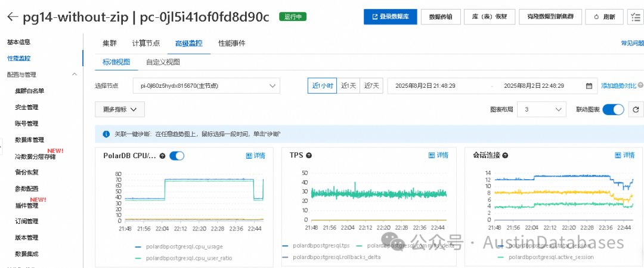Open 数据集成 in the sidebar
The height and width of the screenshot is (268, 644).
click(x=26, y=254)
